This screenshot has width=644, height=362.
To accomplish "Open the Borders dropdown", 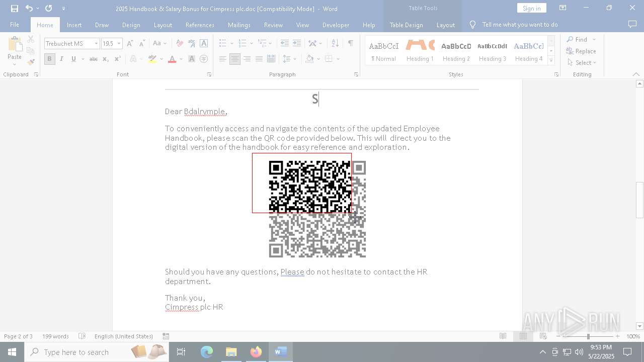I will click(x=338, y=59).
